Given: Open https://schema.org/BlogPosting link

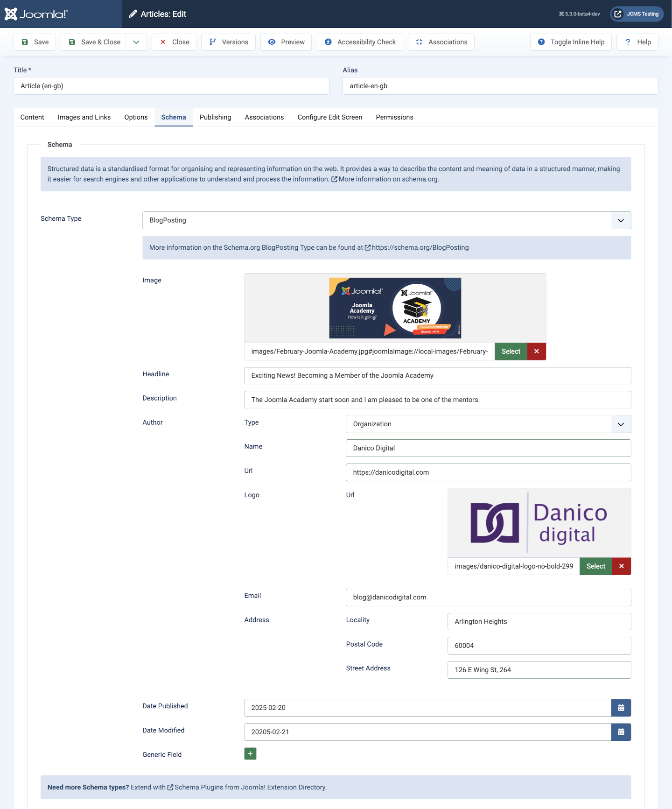Looking at the screenshot, I should 417,247.
